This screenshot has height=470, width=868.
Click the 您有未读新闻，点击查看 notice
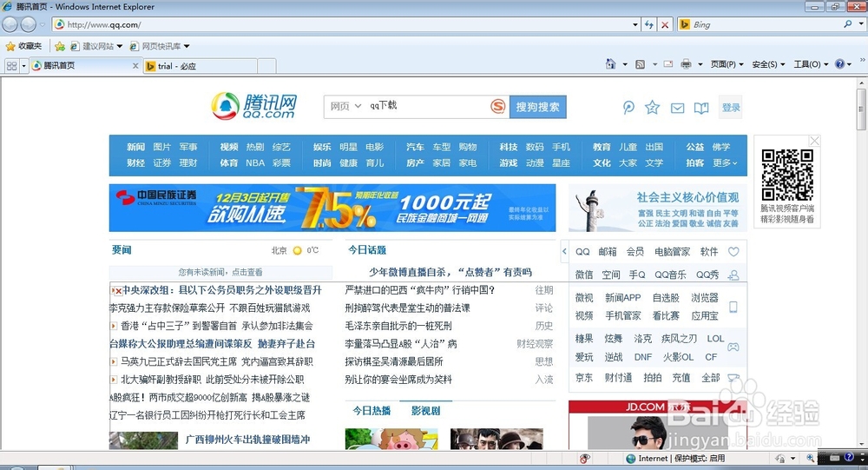[x=220, y=272]
